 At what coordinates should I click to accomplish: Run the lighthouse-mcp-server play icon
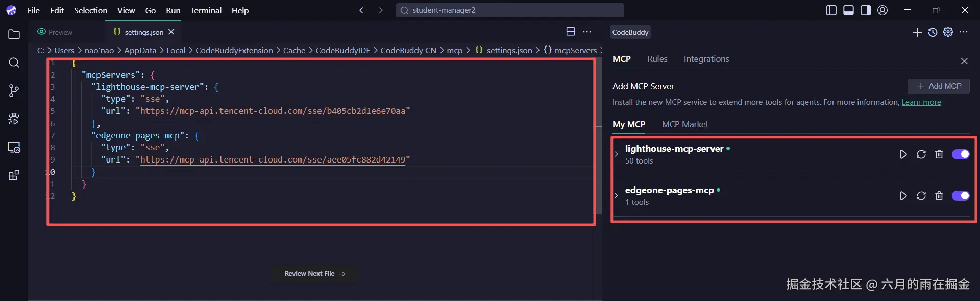click(903, 154)
